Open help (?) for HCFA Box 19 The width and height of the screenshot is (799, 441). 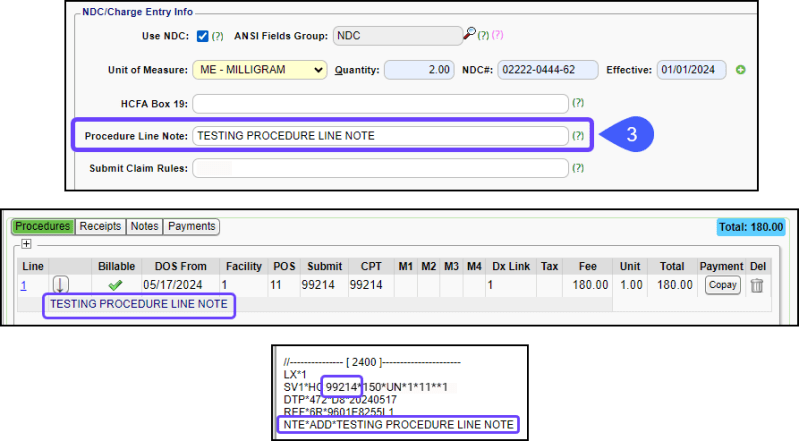[x=578, y=102]
